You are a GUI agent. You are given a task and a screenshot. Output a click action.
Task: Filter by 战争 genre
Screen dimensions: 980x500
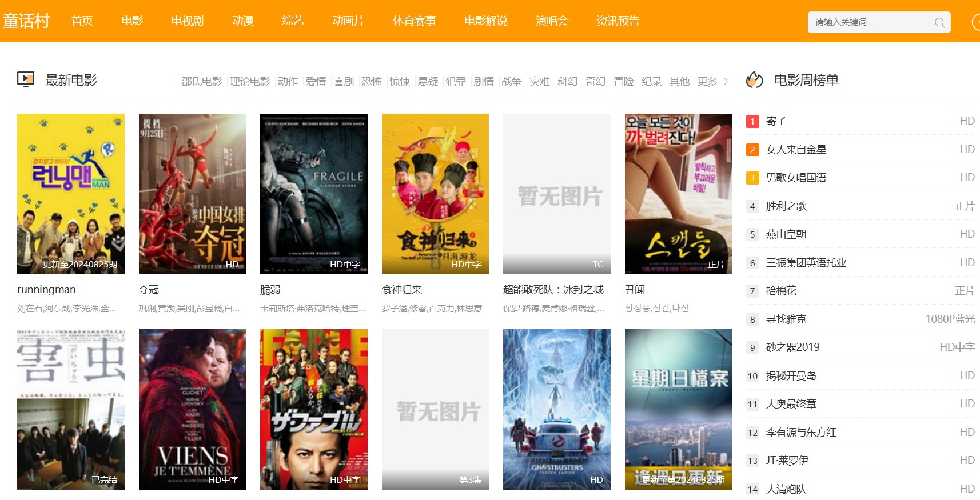512,81
